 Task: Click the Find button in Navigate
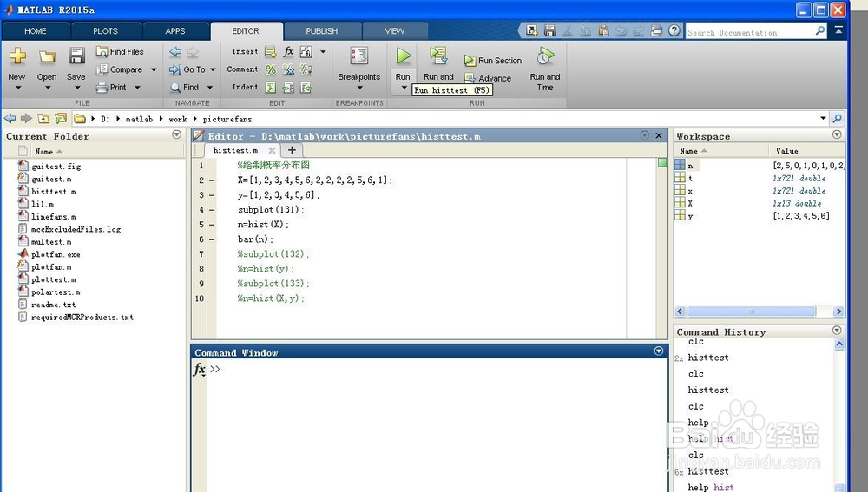click(185, 87)
